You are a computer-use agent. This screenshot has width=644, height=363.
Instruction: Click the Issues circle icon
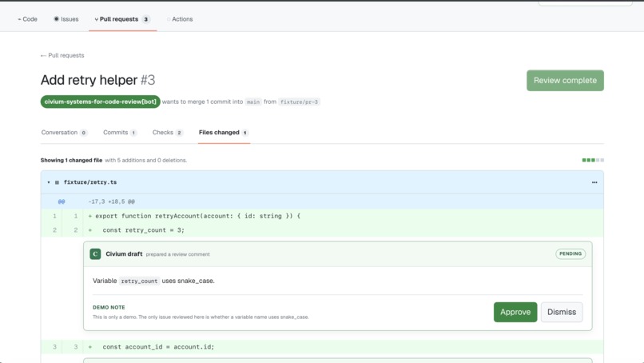pos(56,19)
